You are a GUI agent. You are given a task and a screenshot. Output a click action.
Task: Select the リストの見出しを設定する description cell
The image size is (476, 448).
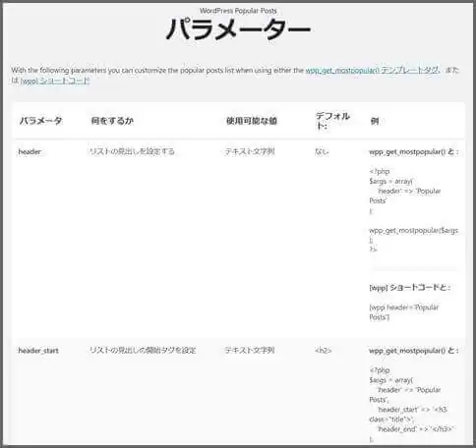(x=132, y=151)
